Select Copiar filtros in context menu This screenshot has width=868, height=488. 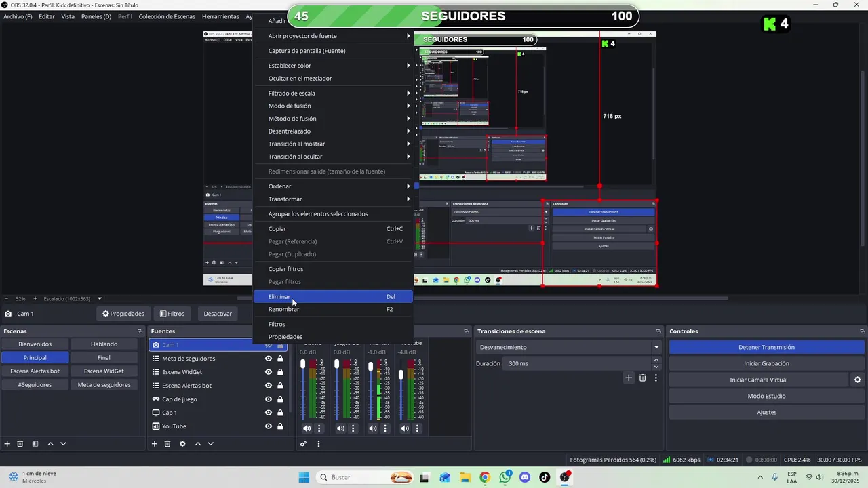pos(333,269)
